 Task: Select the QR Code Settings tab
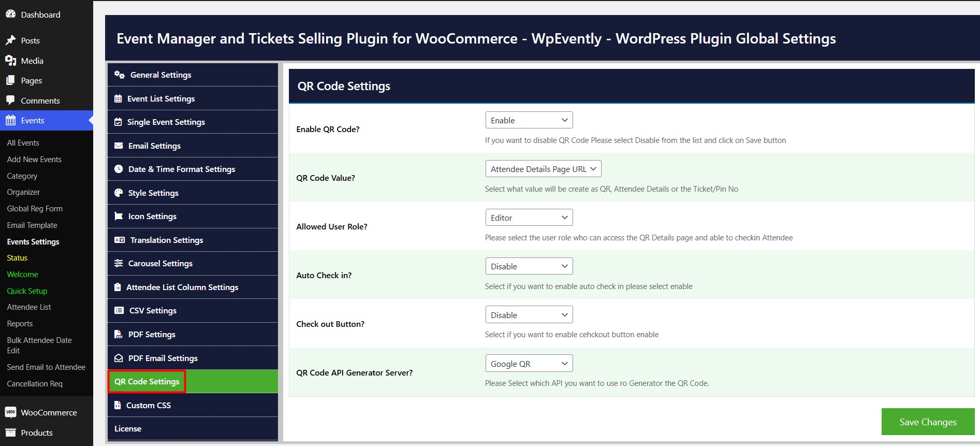pyautogui.click(x=193, y=381)
